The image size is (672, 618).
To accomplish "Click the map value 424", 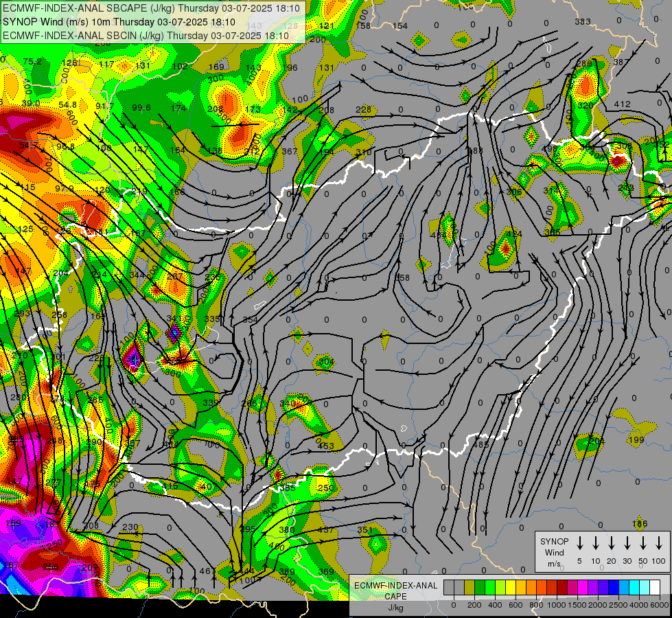I will coord(514,234).
